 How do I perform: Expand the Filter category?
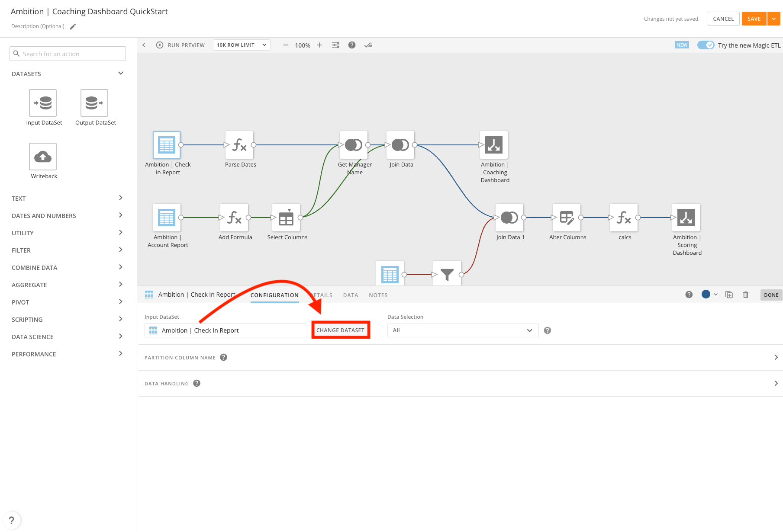click(121, 250)
